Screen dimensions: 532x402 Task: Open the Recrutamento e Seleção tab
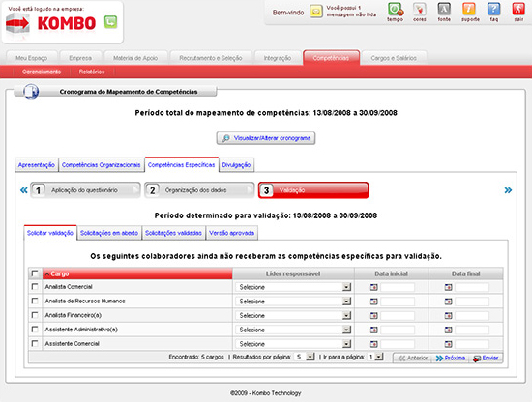point(211,58)
